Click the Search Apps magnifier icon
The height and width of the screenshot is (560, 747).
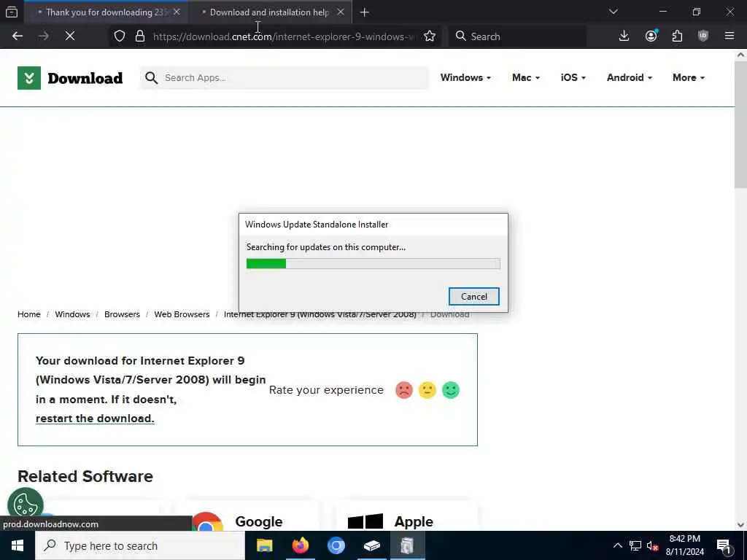click(152, 77)
